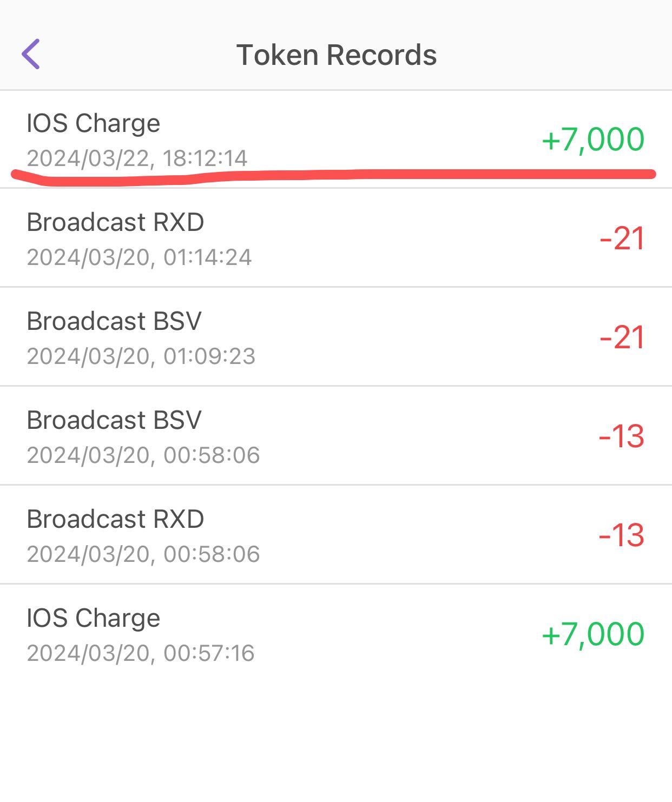This screenshot has width=672, height=802.
Task: Click the Token Records page title
Action: (x=336, y=55)
